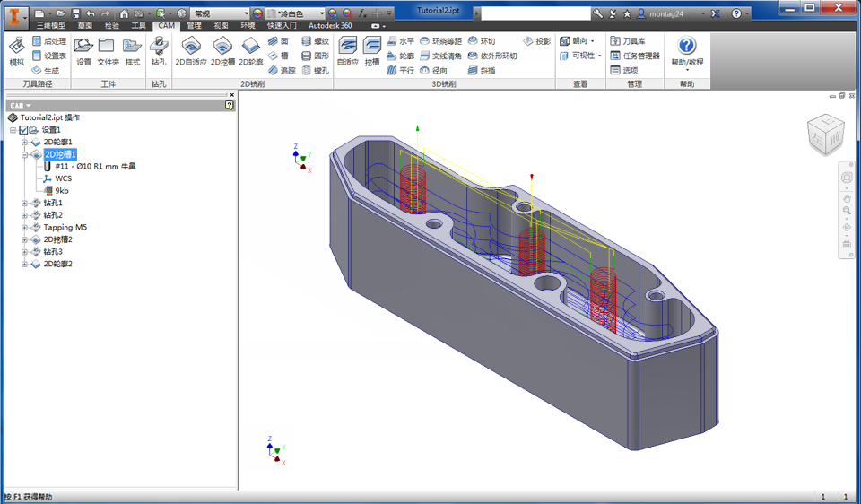
Task: Close the CAM browser panel
Action: coord(231,95)
